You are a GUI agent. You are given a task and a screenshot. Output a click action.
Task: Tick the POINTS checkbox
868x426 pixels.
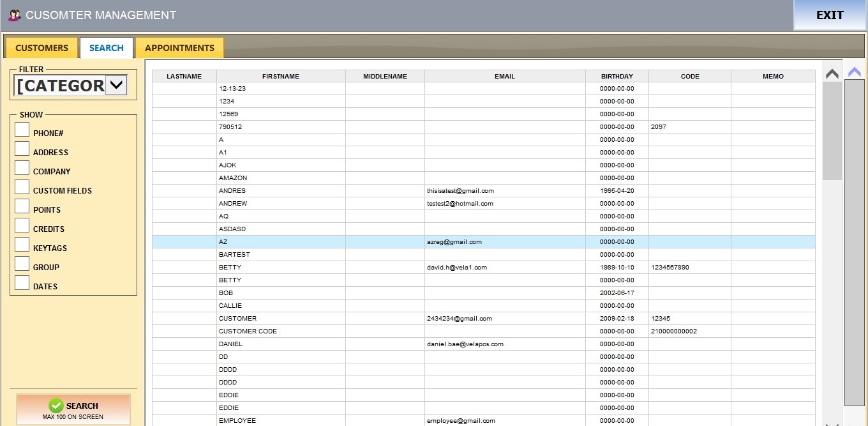pyautogui.click(x=22, y=206)
